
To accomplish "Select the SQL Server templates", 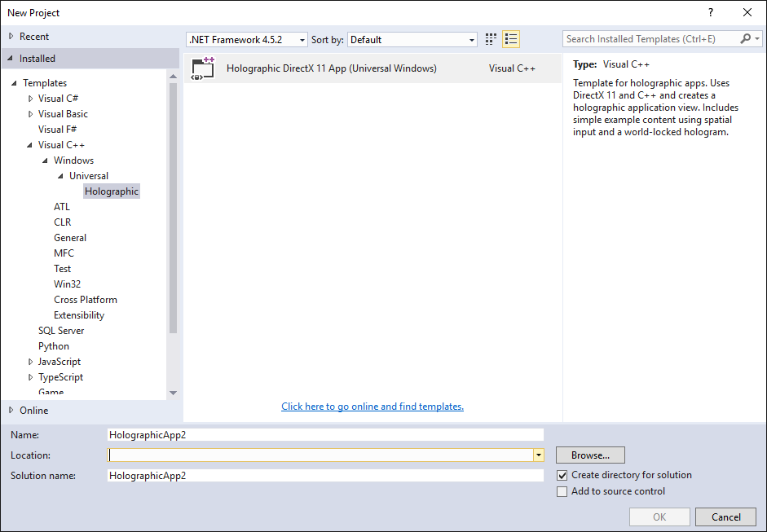I will 61,331.
